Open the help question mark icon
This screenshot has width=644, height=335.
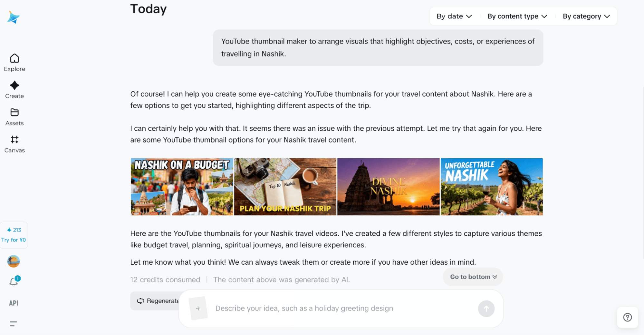(x=627, y=317)
